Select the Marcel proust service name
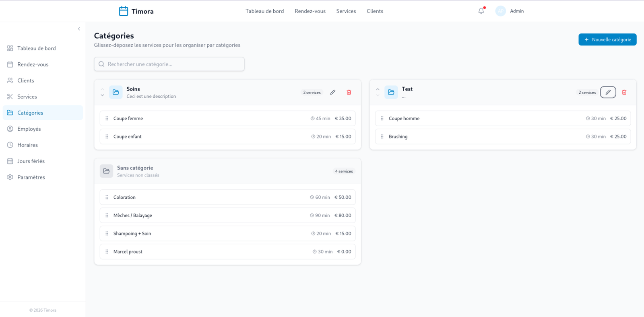The image size is (644, 317). (x=128, y=251)
